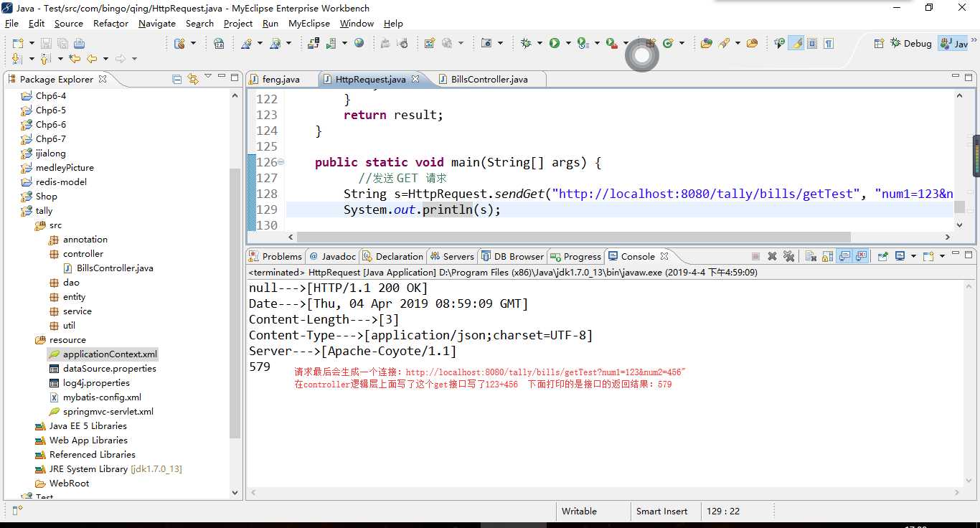The height and width of the screenshot is (528, 980).
Task: Close the HttpRequest.java editor tab
Action: 415,79
